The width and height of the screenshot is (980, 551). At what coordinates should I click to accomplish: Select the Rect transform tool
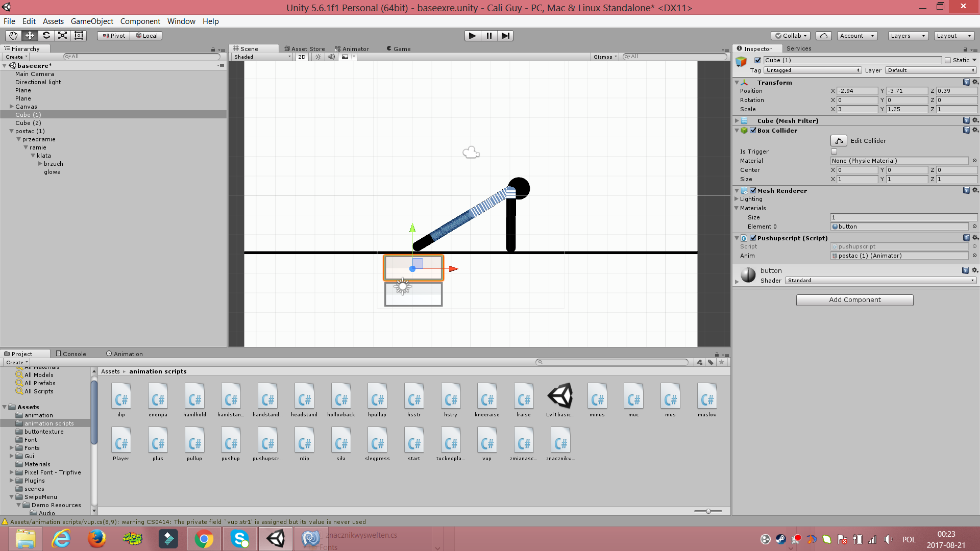pos(79,36)
